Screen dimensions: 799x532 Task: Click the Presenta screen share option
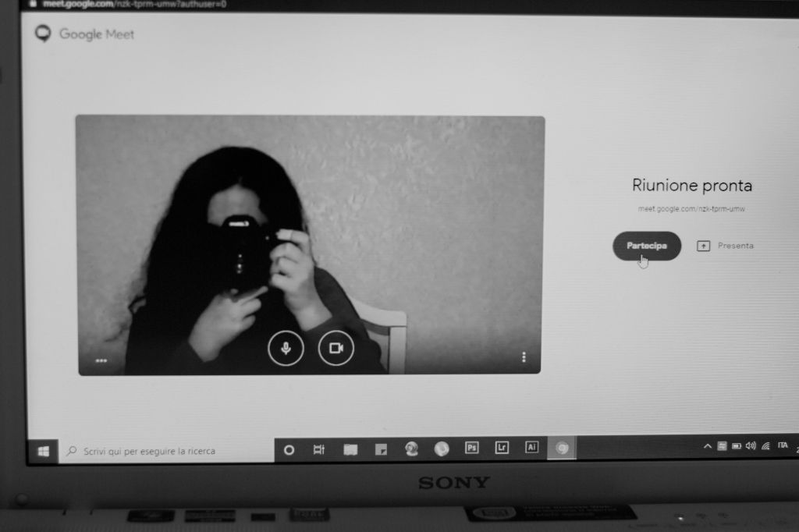(x=725, y=246)
